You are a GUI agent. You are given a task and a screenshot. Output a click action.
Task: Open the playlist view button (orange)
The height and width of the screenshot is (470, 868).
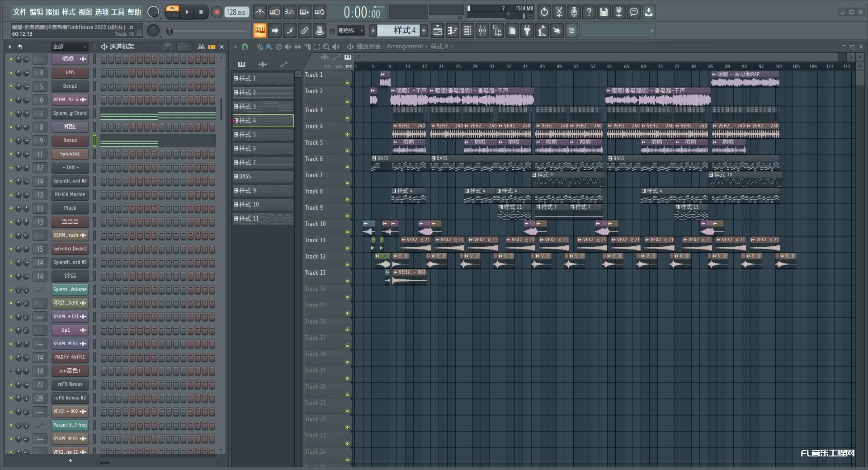[259, 31]
